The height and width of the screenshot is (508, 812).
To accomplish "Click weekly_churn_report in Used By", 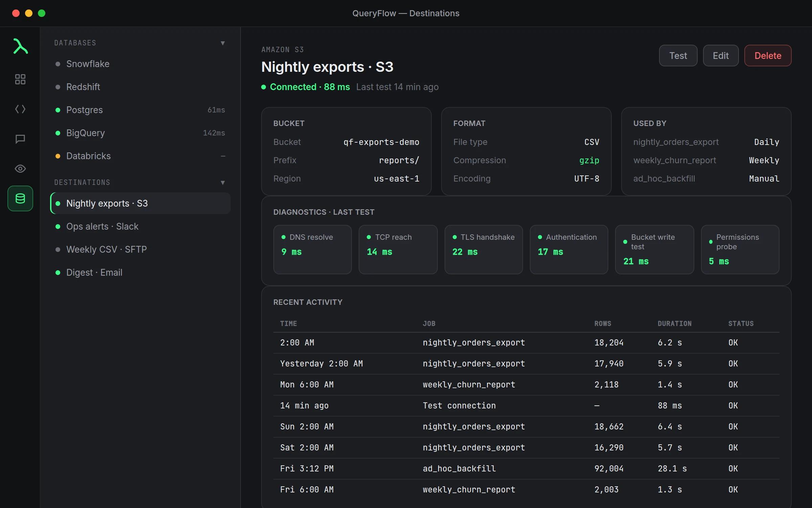I will pos(675,161).
